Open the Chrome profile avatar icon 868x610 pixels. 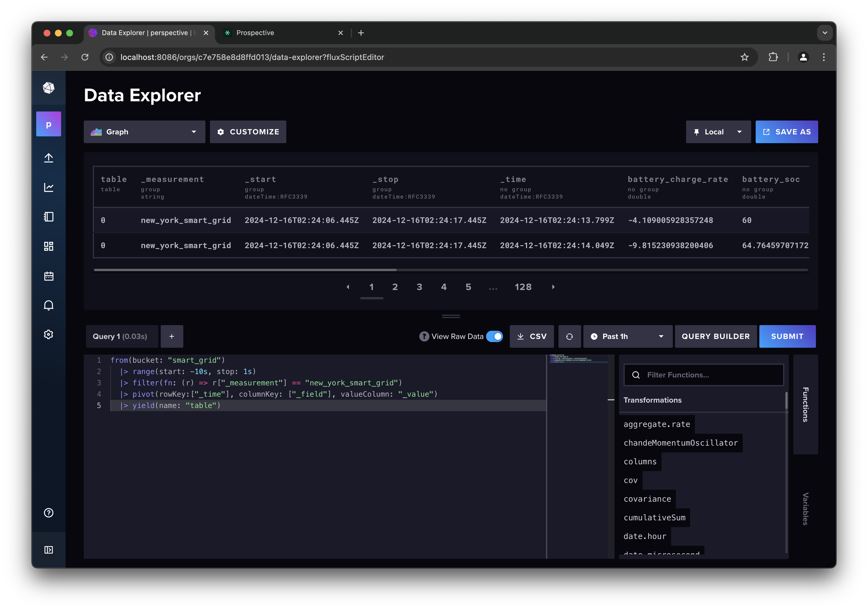click(x=803, y=57)
